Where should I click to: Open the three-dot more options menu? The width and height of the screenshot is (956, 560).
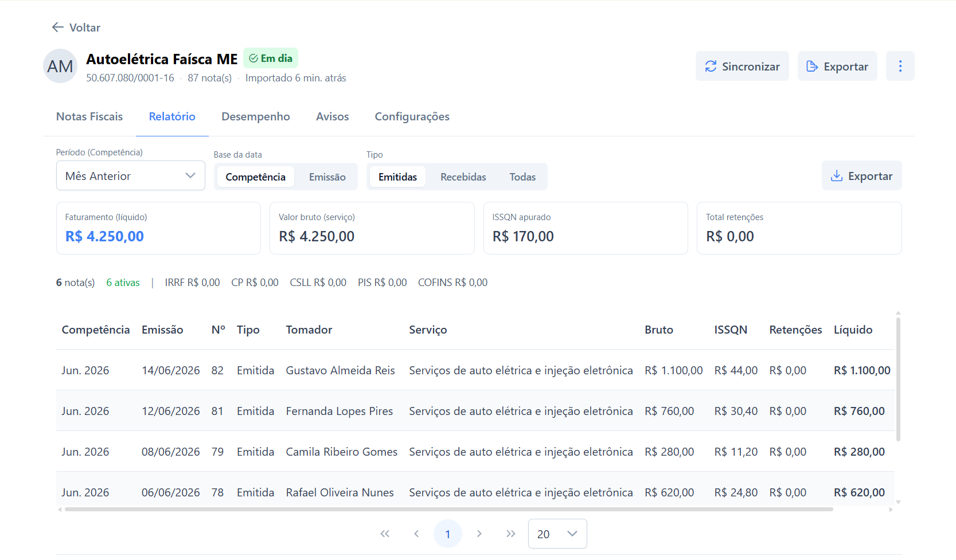(x=900, y=66)
